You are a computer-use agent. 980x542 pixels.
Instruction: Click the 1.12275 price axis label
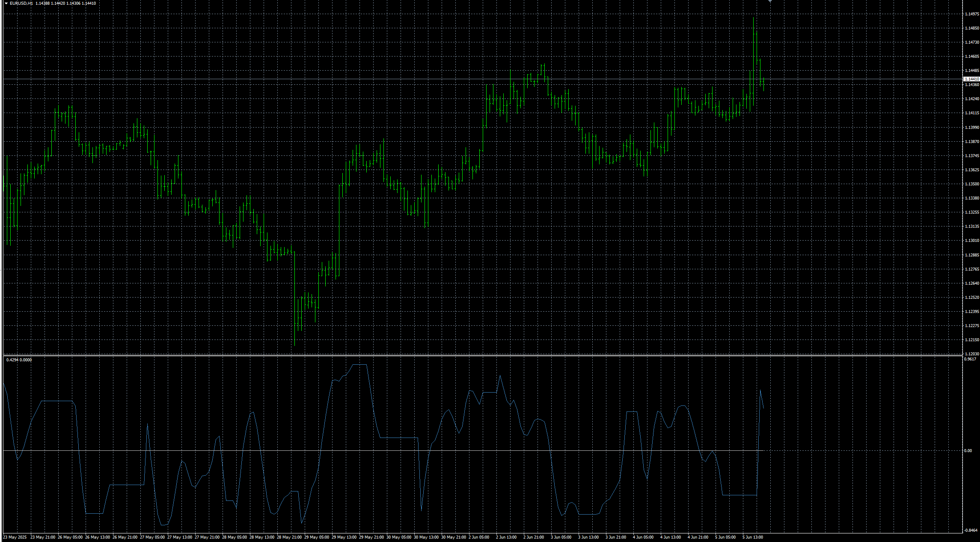972,326
